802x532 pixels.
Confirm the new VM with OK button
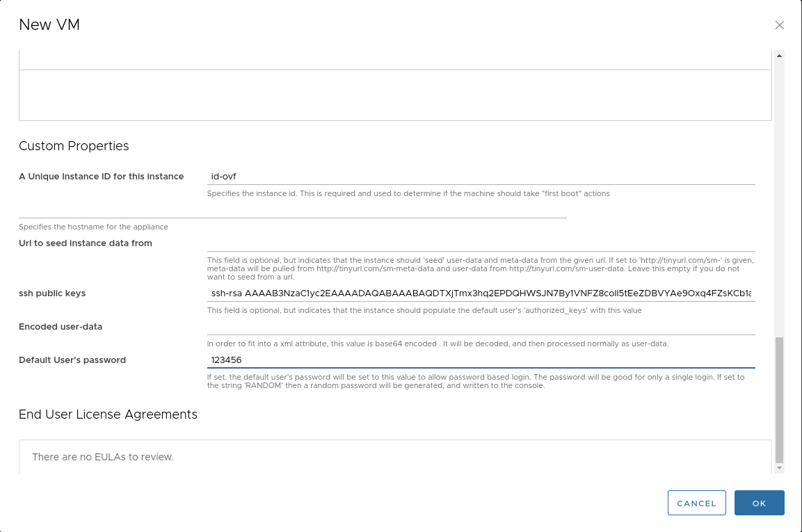pos(759,503)
